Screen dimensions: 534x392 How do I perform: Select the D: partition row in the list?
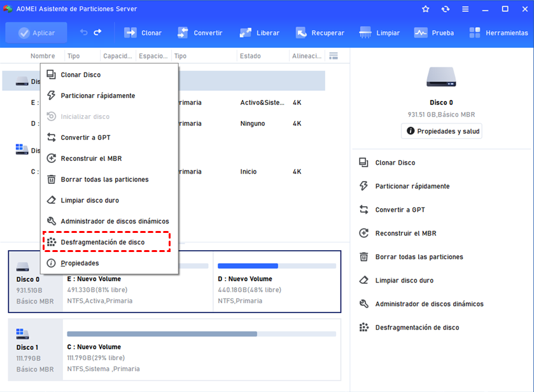point(164,123)
